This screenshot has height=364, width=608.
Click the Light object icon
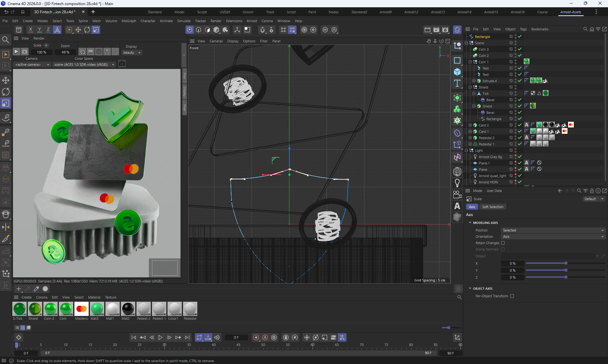pos(457,183)
